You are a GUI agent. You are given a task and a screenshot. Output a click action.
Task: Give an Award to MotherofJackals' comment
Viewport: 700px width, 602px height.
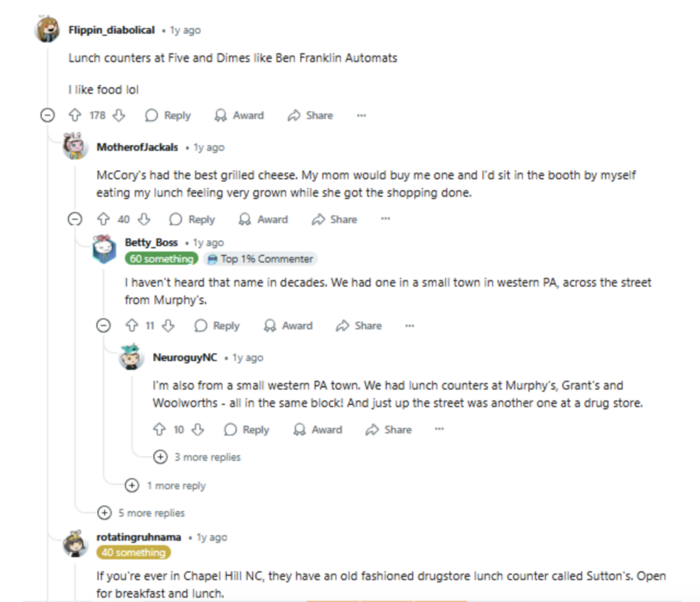tap(263, 219)
